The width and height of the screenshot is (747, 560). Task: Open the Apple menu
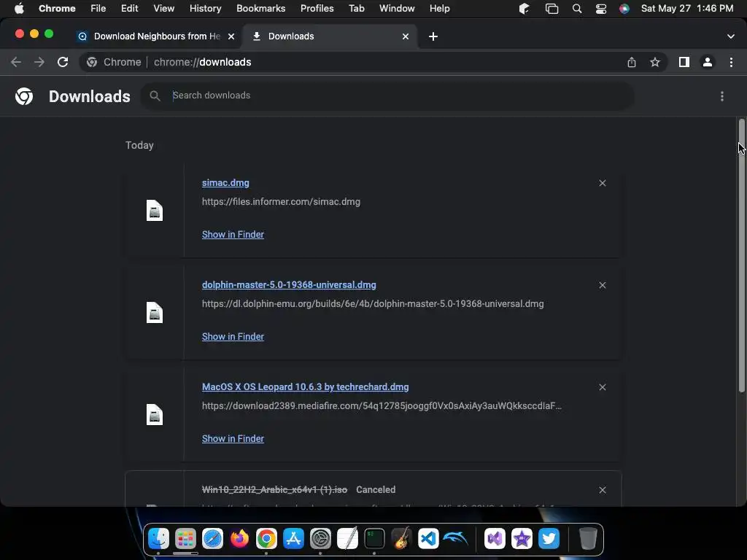point(19,9)
